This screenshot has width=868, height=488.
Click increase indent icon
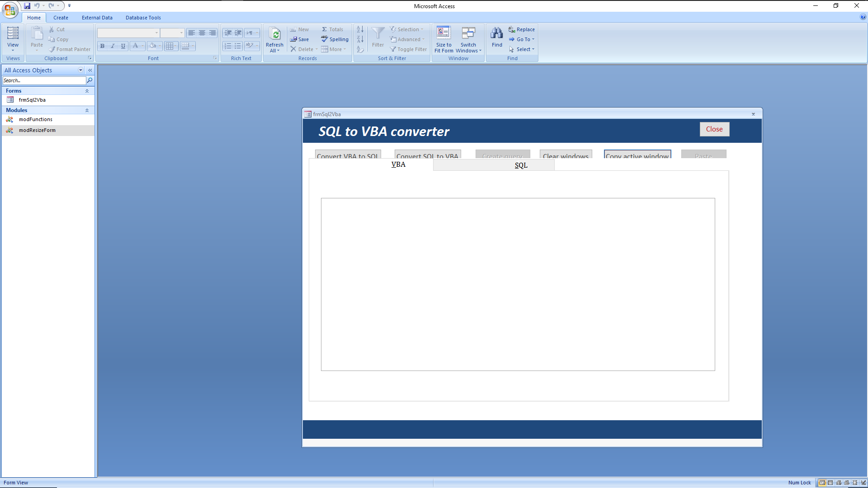pos(238,33)
